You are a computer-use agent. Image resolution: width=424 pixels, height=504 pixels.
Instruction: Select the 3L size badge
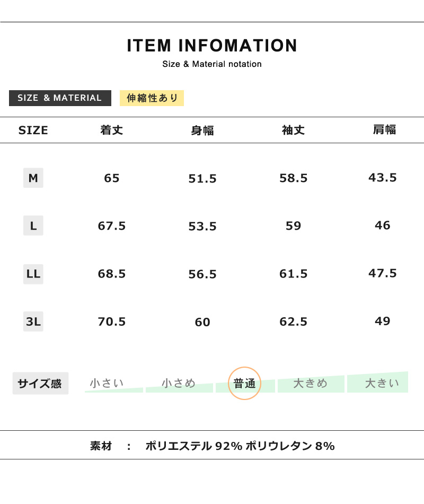(x=33, y=321)
